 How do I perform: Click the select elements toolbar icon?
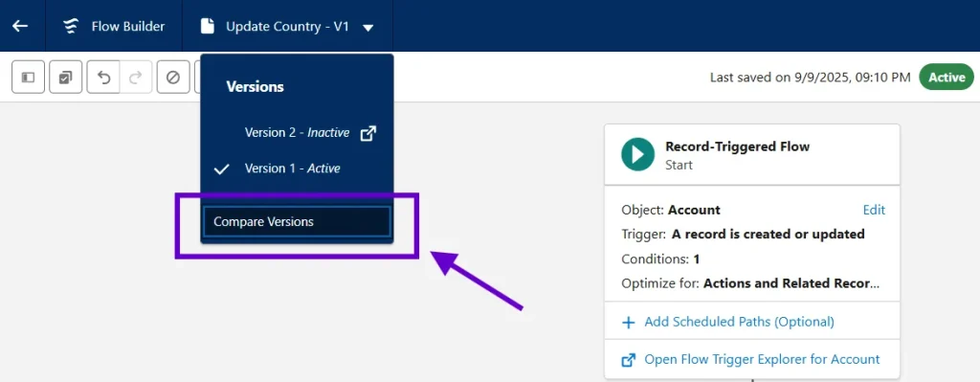(x=66, y=78)
